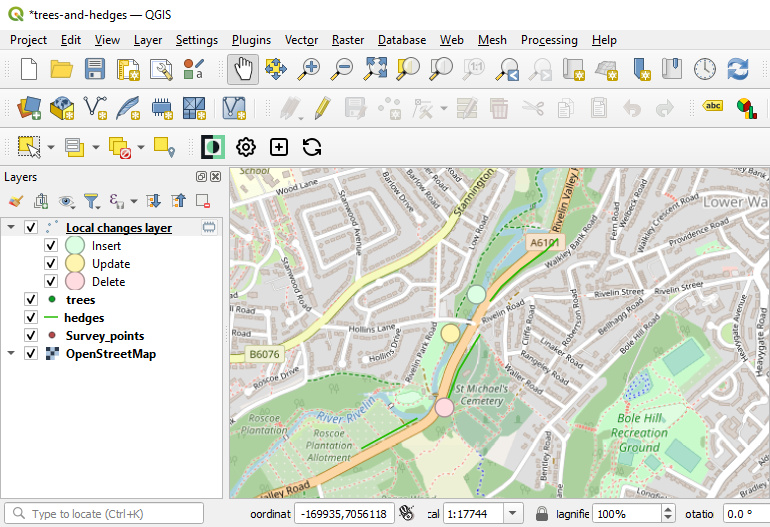
Task: Create a new project
Action: (x=29, y=69)
